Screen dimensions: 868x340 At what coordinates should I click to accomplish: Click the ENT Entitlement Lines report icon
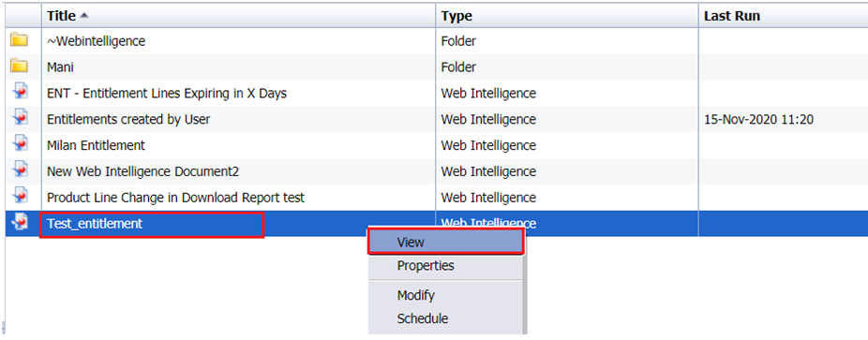21,93
